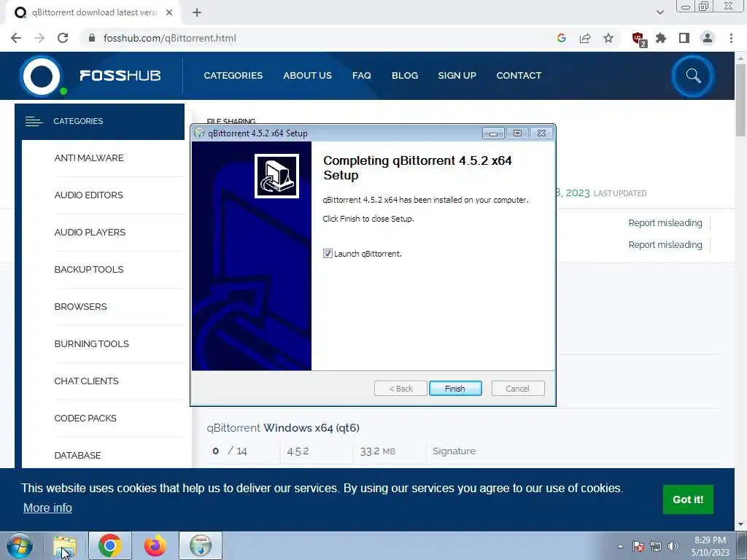Open a new browser tab
This screenshot has width=747, height=560.
point(197,13)
